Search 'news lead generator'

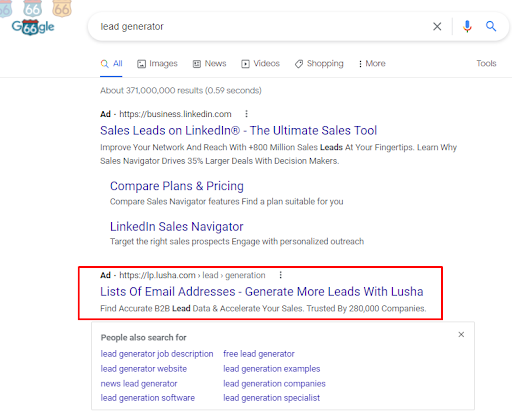[139, 384]
